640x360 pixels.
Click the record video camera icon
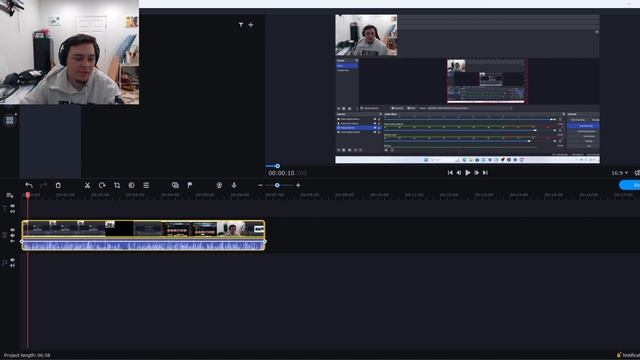(219, 185)
